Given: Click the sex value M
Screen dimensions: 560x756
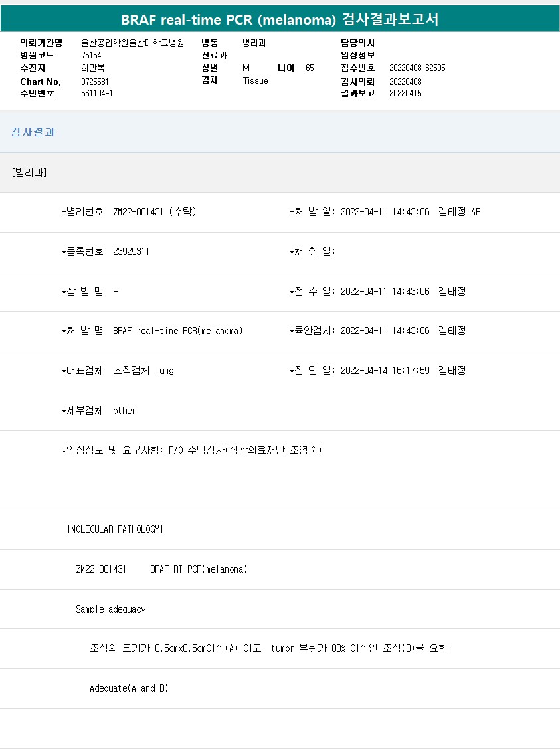Looking at the screenshot, I should coord(246,68).
